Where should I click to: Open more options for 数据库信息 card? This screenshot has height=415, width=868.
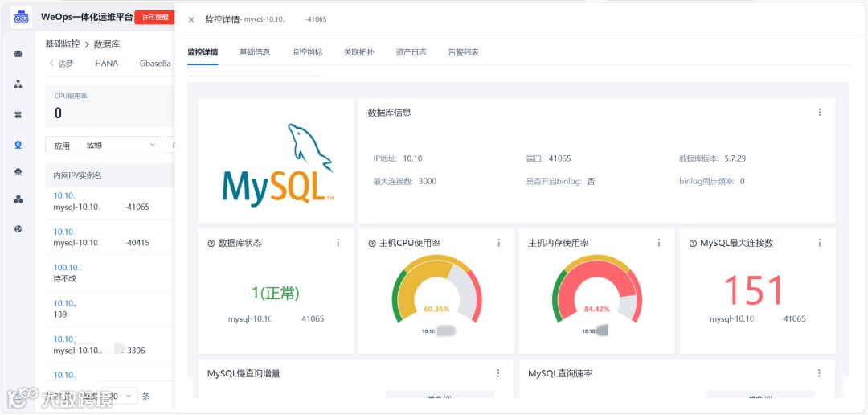[820, 113]
